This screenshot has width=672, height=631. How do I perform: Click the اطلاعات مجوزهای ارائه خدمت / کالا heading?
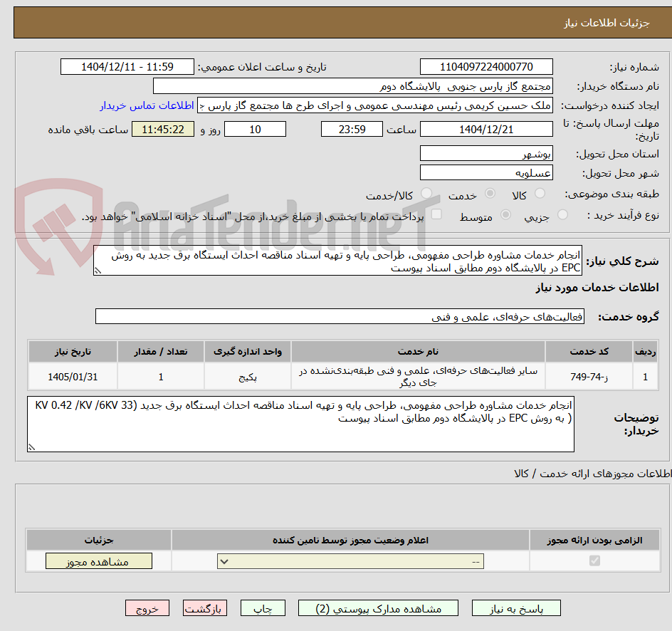pos(593,474)
